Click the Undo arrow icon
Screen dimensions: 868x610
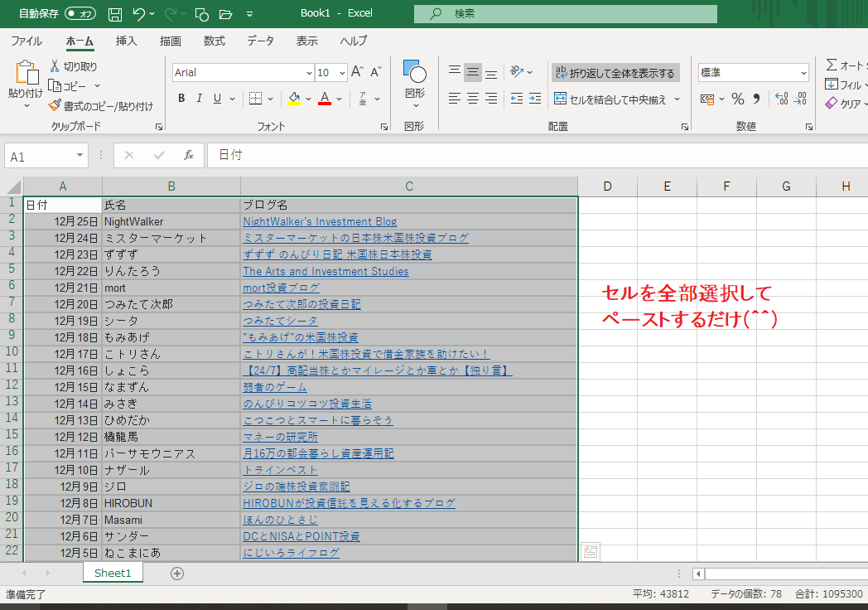pos(139,14)
